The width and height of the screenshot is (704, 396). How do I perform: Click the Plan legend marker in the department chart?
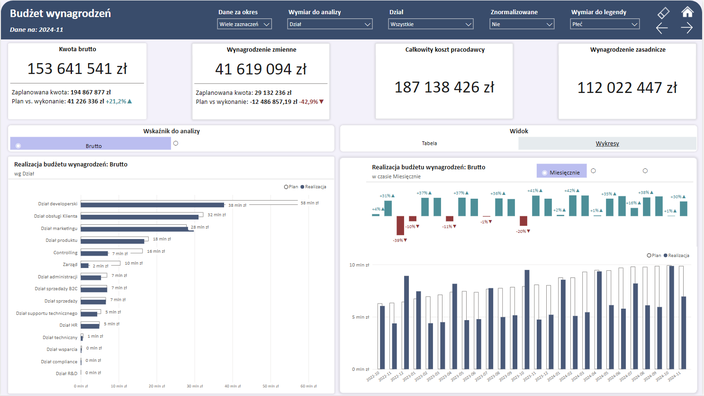(x=286, y=187)
